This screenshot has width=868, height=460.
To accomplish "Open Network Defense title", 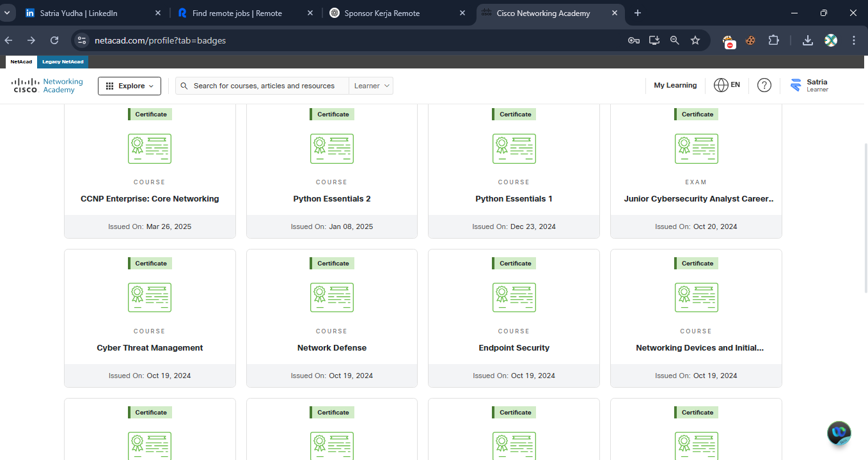I will 332,348.
